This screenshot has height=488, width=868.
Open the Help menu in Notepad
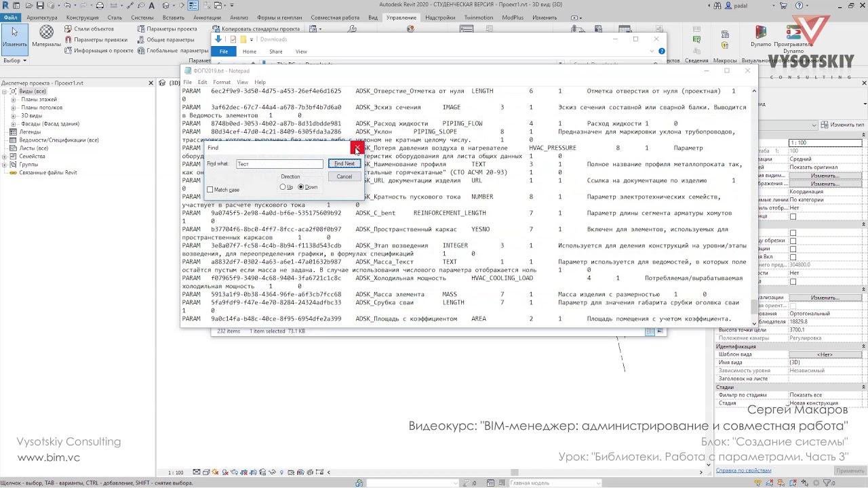(x=260, y=82)
